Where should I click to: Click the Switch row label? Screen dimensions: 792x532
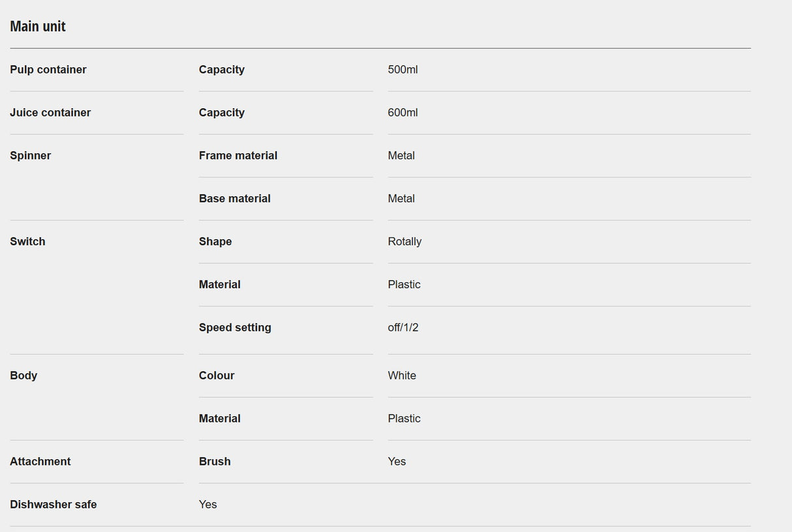tap(27, 242)
